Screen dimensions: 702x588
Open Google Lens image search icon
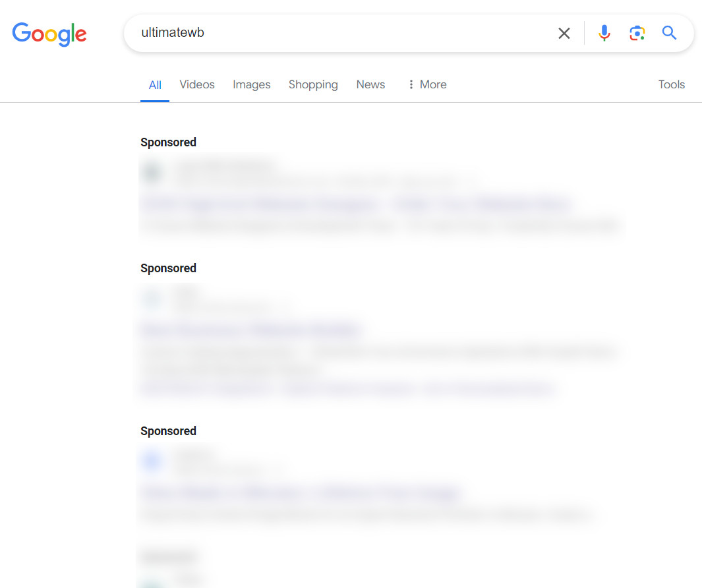(x=637, y=33)
